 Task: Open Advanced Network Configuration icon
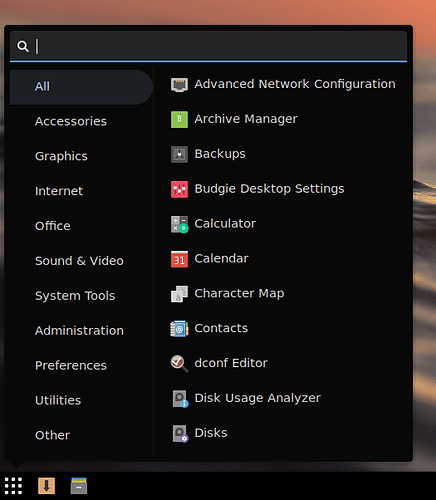179,85
